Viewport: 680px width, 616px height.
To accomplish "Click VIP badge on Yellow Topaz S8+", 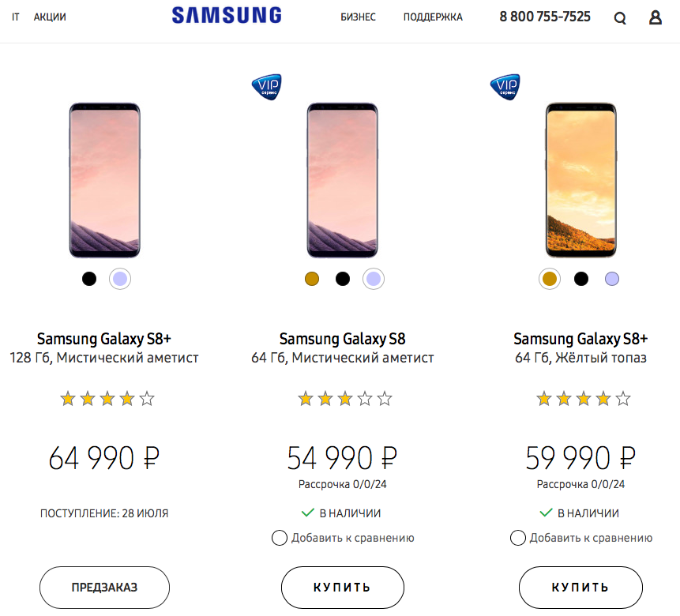I will 505,85.
